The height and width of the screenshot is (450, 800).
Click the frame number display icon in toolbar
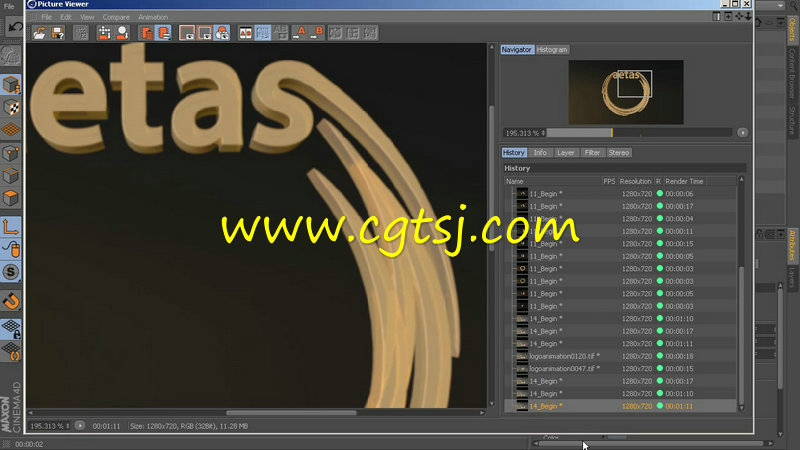click(x=81, y=33)
